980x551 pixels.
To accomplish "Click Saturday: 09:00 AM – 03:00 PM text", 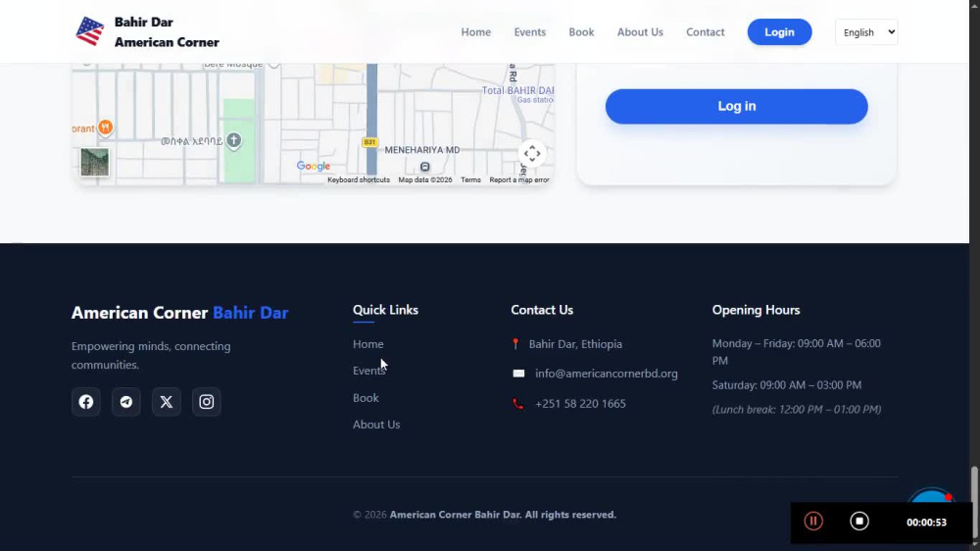I will click(x=787, y=385).
